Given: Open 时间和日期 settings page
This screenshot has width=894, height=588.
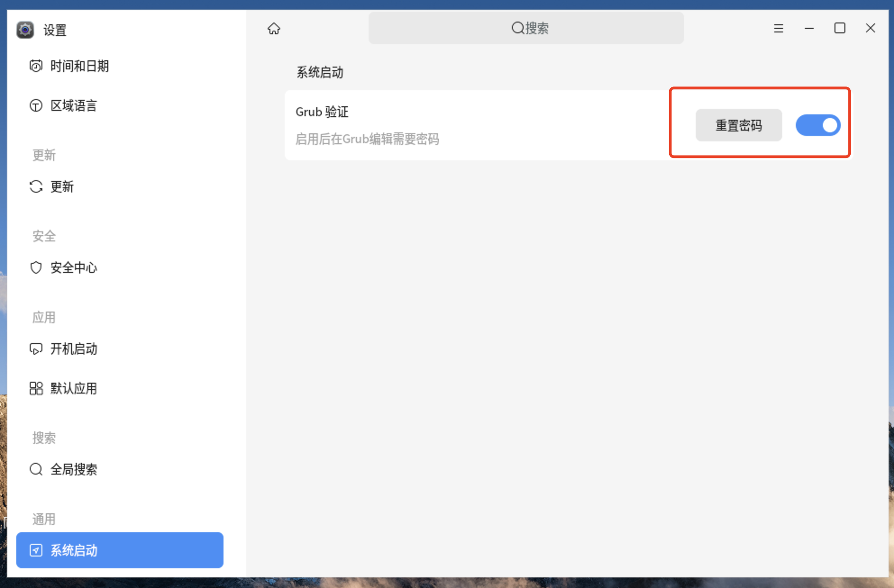Looking at the screenshot, I should tap(79, 66).
